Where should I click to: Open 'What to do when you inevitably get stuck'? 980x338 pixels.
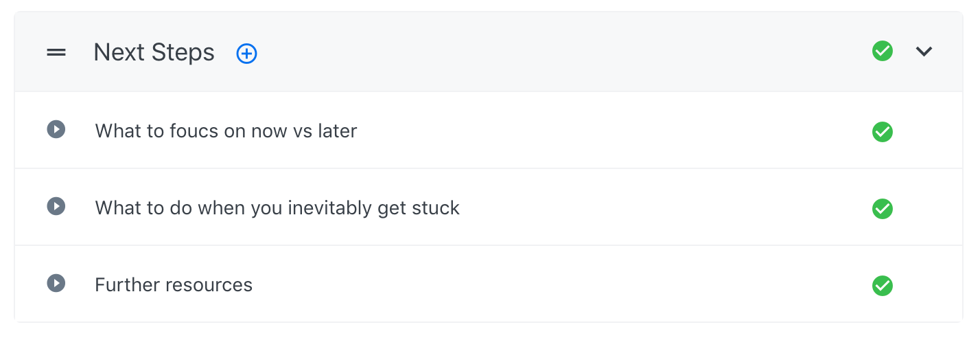[277, 207]
